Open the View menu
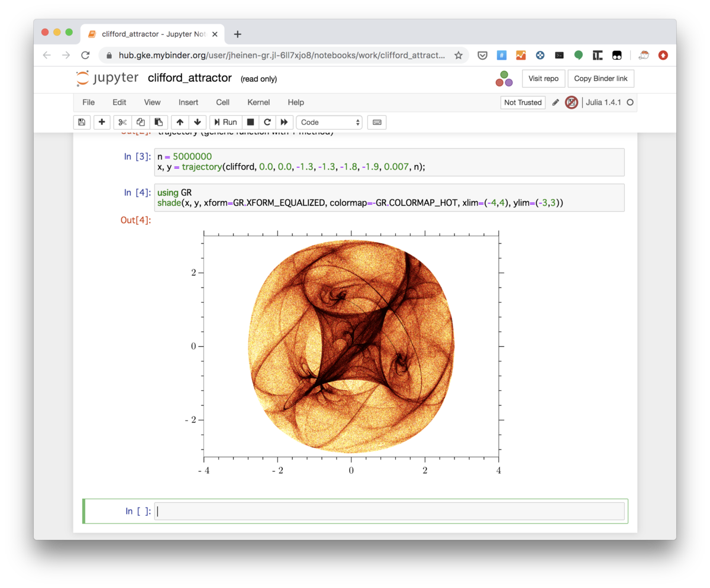 [x=152, y=102]
